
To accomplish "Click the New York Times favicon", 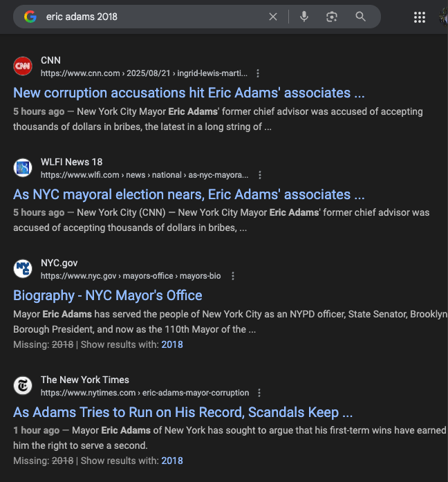I will [x=23, y=386].
